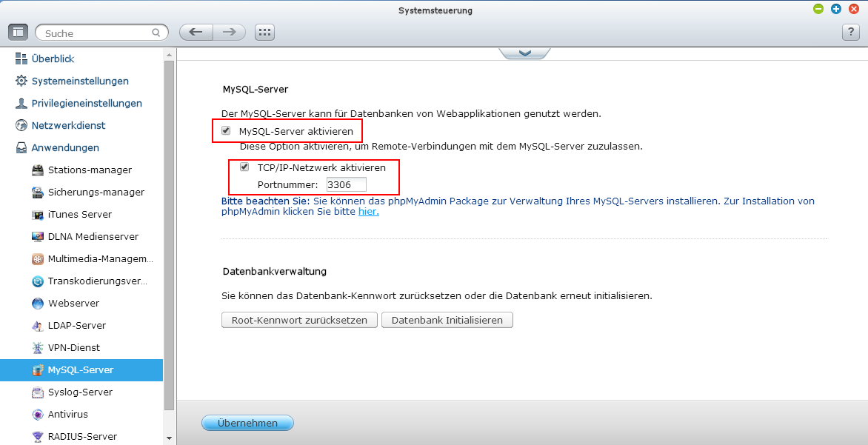Select Antivirus entry
This screenshot has width=868, height=445.
67,414
